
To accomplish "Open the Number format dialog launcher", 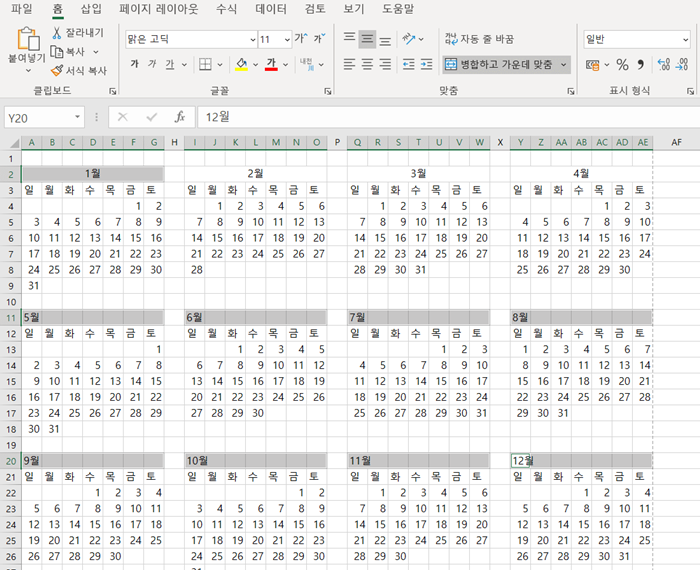I will tap(691, 91).
